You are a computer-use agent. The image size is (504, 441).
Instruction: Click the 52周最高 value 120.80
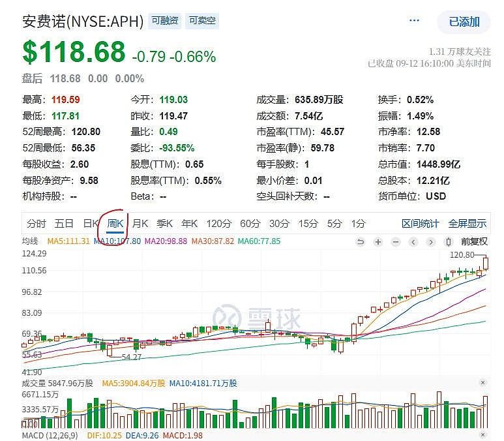pyautogui.click(x=86, y=132)
